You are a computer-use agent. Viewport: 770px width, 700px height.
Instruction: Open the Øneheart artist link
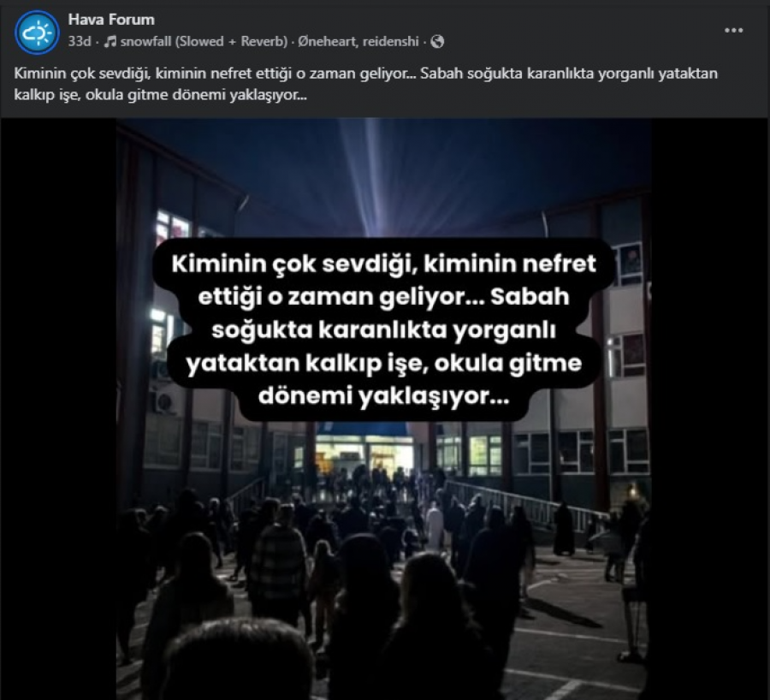pos(327,41)
